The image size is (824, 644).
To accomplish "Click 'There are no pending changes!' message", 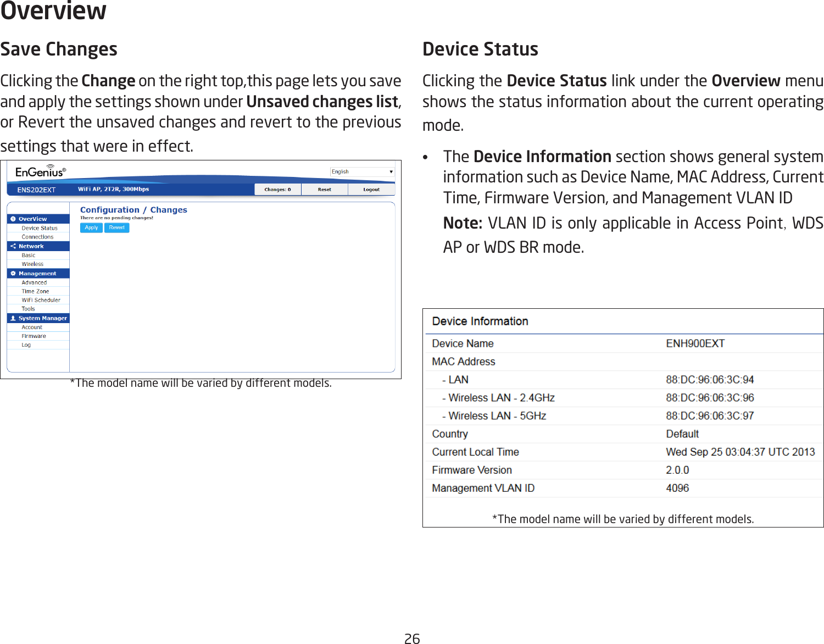I will click(x=116, y=218).
